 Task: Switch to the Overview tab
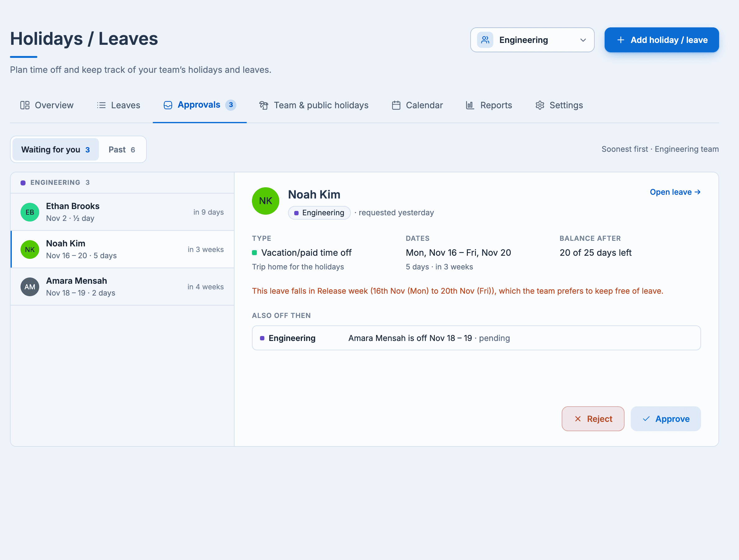click(47, 105)
